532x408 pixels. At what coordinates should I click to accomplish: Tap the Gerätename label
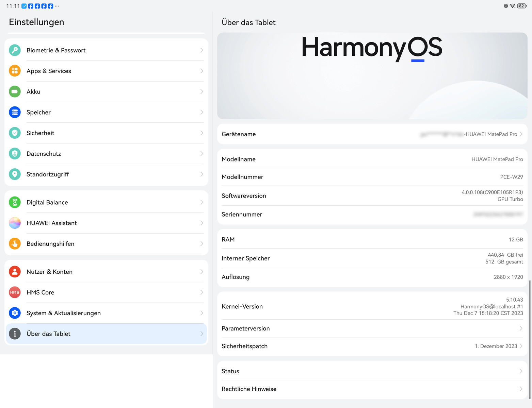[x=239, y=134]
